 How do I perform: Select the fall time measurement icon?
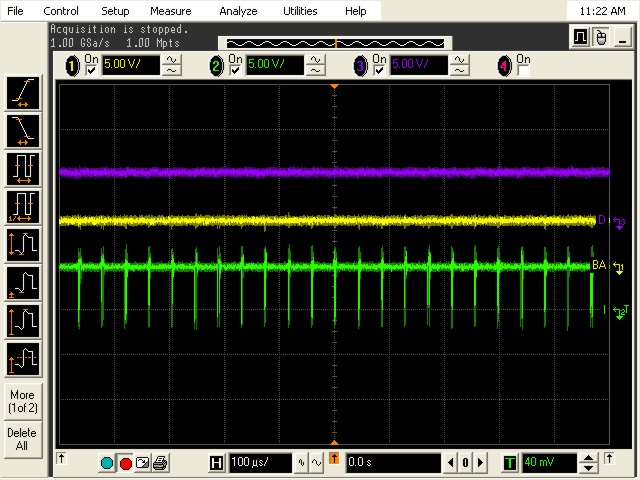tap(23, 130)
